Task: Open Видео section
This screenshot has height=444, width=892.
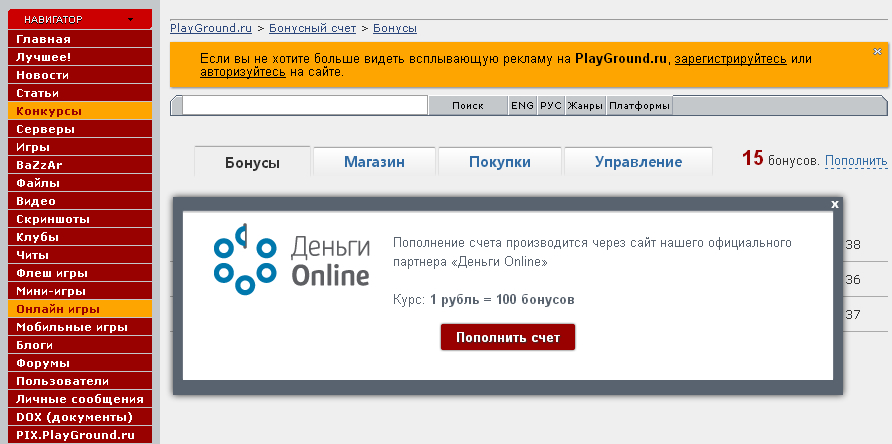Action: click(x=80, y=201)
